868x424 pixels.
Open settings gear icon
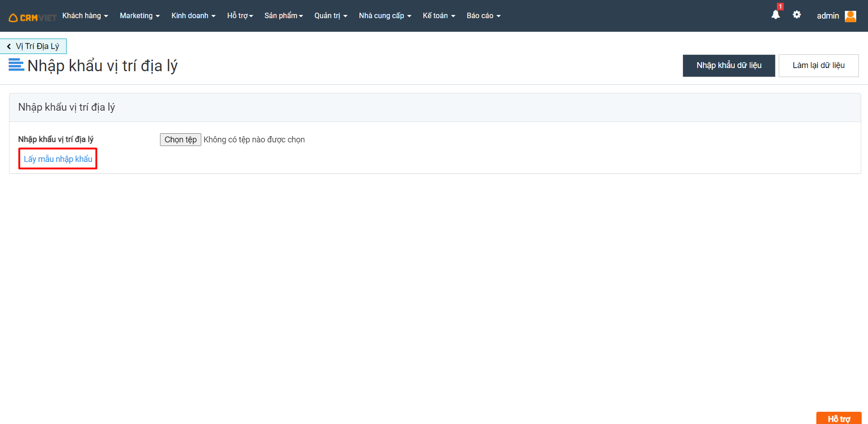point(797,15)
